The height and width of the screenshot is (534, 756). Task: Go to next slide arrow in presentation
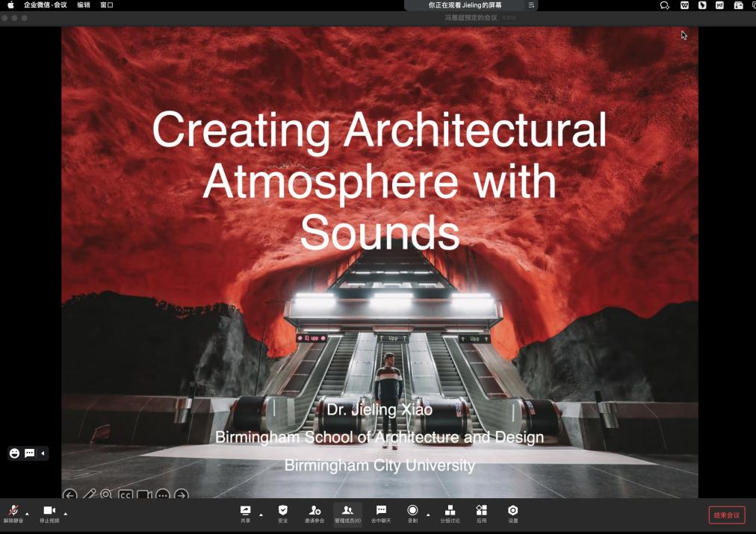click(182, 494)
